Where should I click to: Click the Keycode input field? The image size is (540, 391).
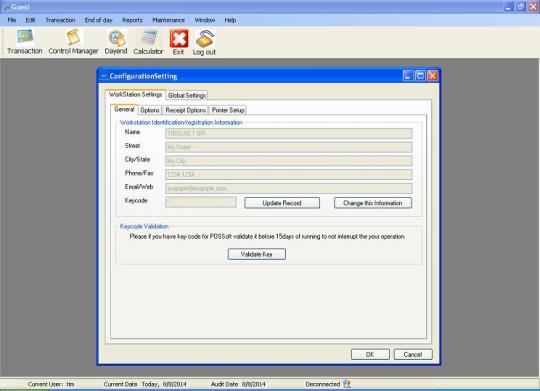[x=201, y=202]
